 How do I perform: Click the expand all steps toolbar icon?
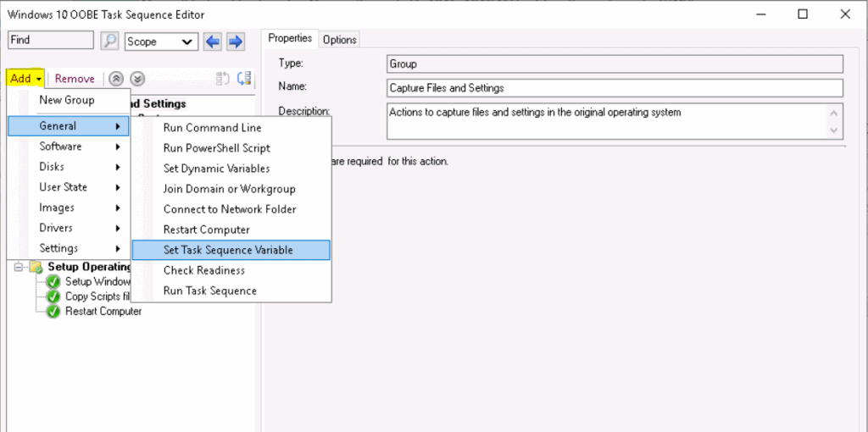click(x=224, y=79)
